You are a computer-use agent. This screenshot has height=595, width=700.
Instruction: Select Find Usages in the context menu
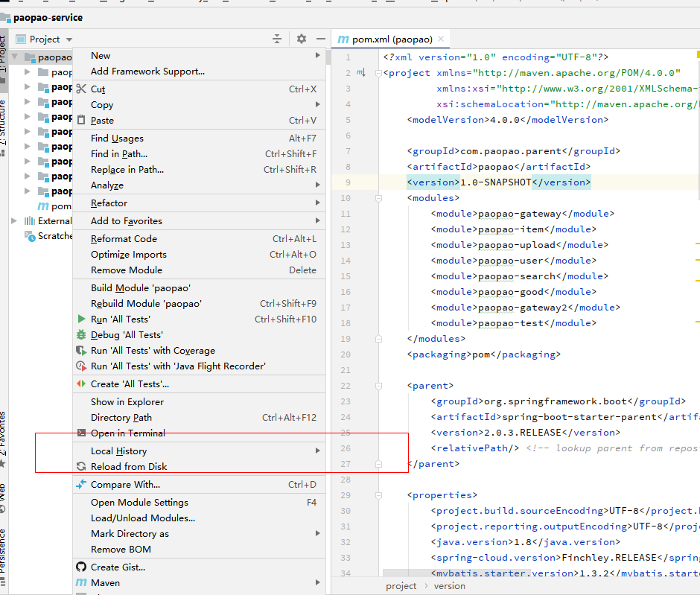pos(199,138)
